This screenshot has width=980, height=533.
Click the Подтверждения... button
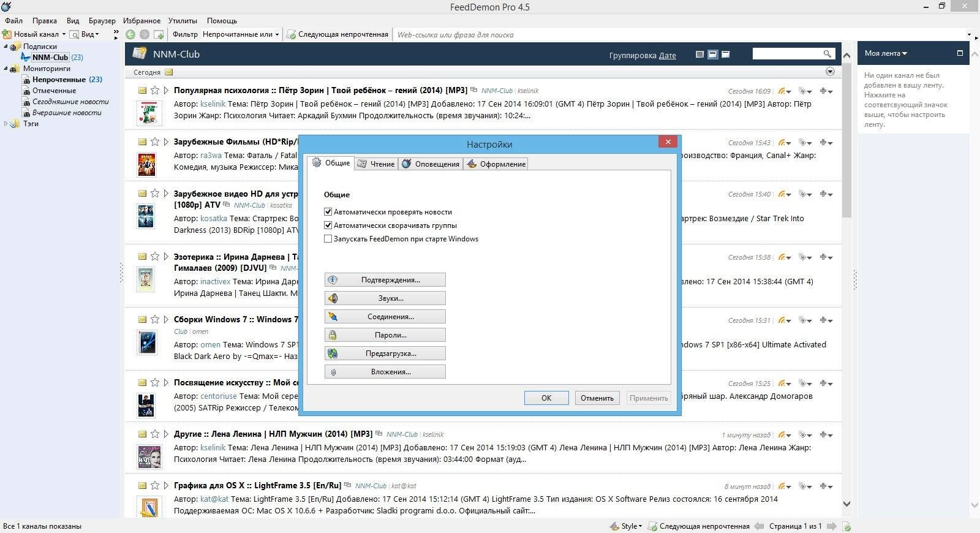[x=385, y=280]
